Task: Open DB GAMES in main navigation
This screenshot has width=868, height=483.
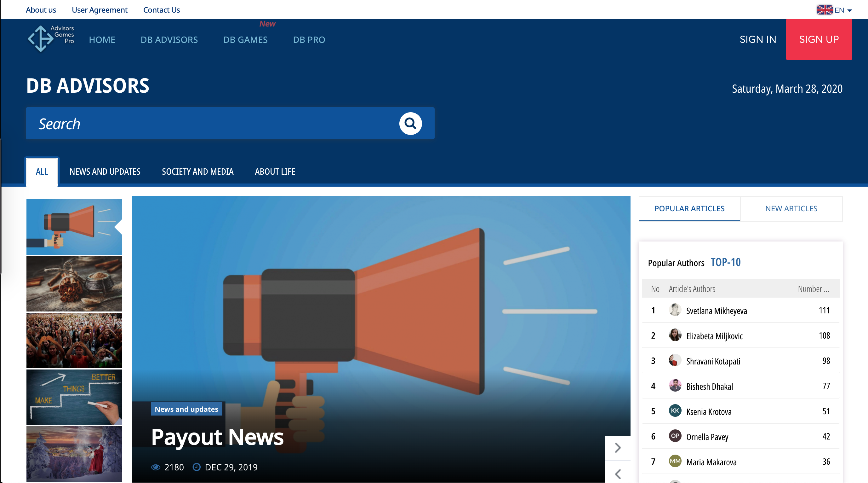Action: (245, 39)
